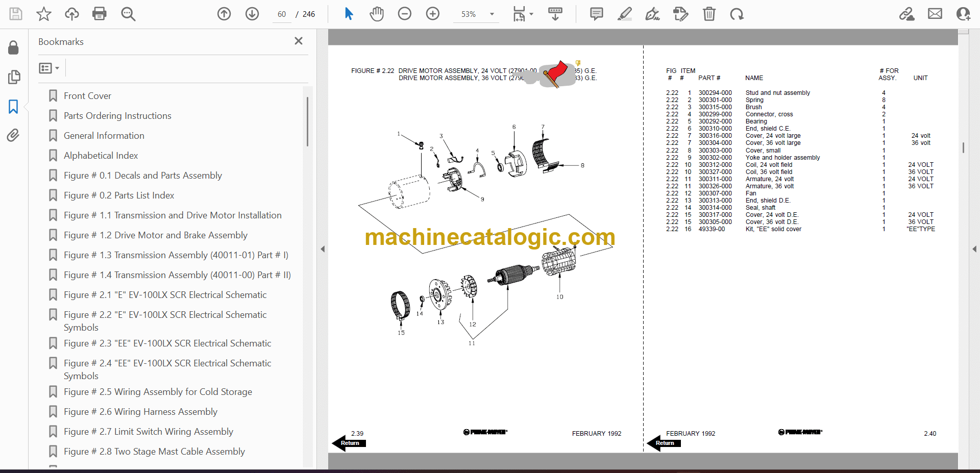Open the Sign document tool
The height and width of the screenshot is (473, 980).
[x=652, y=14]
